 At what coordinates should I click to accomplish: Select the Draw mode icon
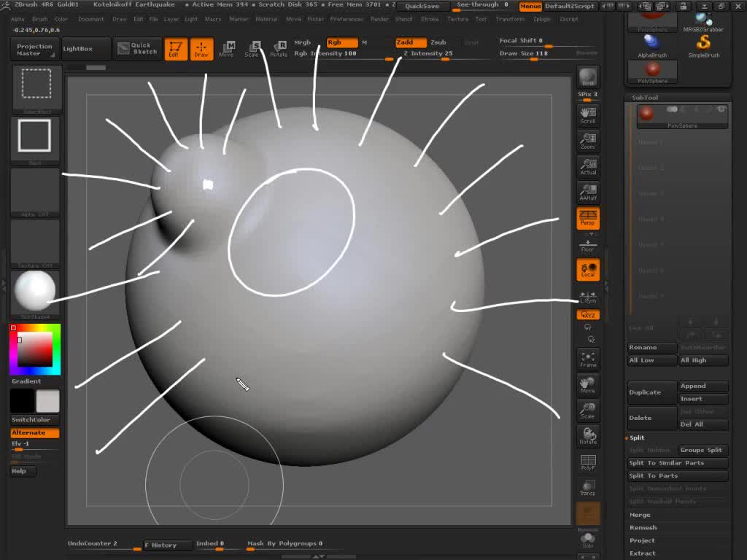tap(201, 49)
